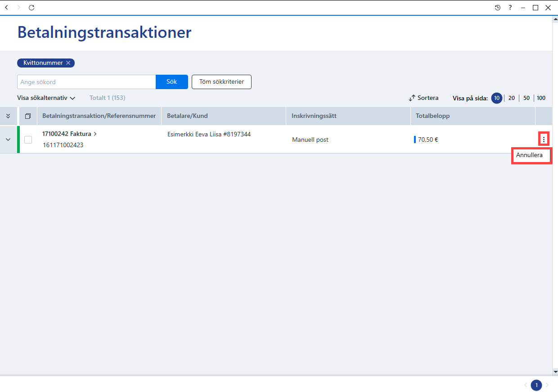Click the browser back arrow icon
Viewport: 558px width, 392px height.
pos(6,8)
